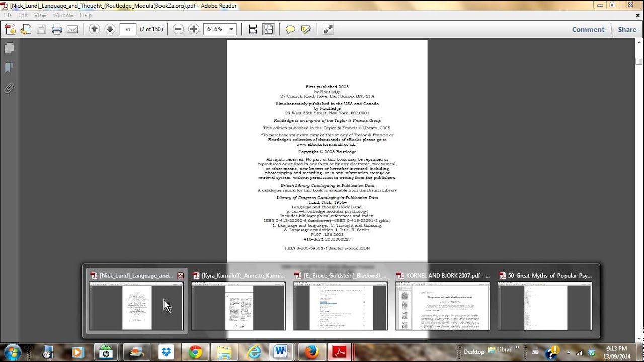This screenshot has width=644, height=362.
Task: Open the Window menu
Action: tap(63, 15)
